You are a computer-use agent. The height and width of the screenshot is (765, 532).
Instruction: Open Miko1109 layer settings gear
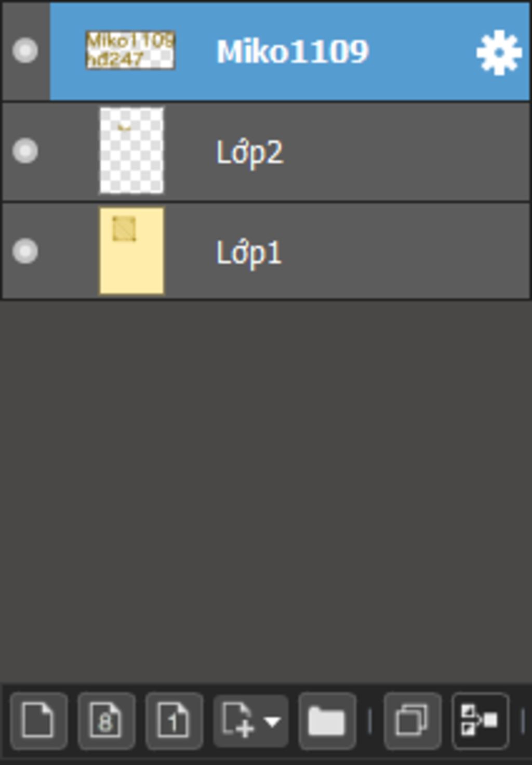[x=499, y=52]
